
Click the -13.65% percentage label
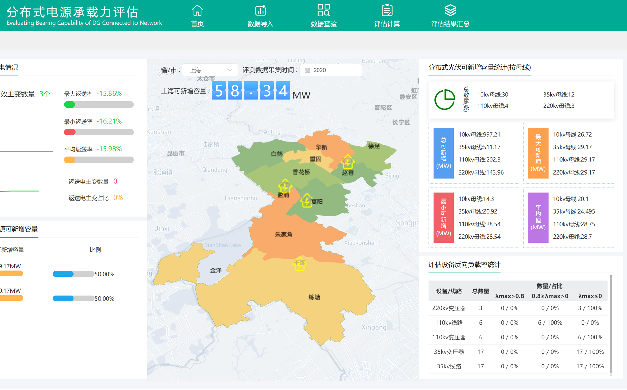click(x=109, y=94)
